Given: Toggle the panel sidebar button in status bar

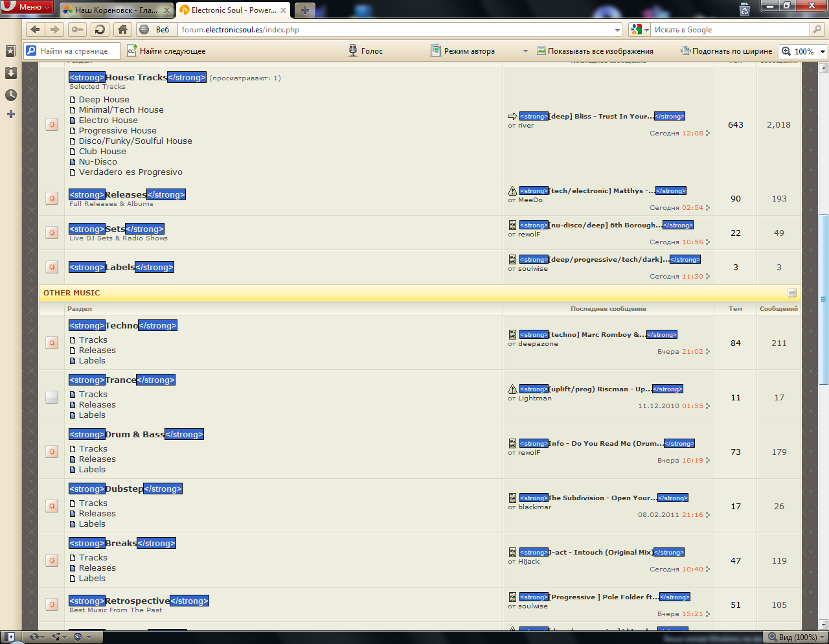Looking at the screenshot, I should pyautogui.click(x=10, y=637).
